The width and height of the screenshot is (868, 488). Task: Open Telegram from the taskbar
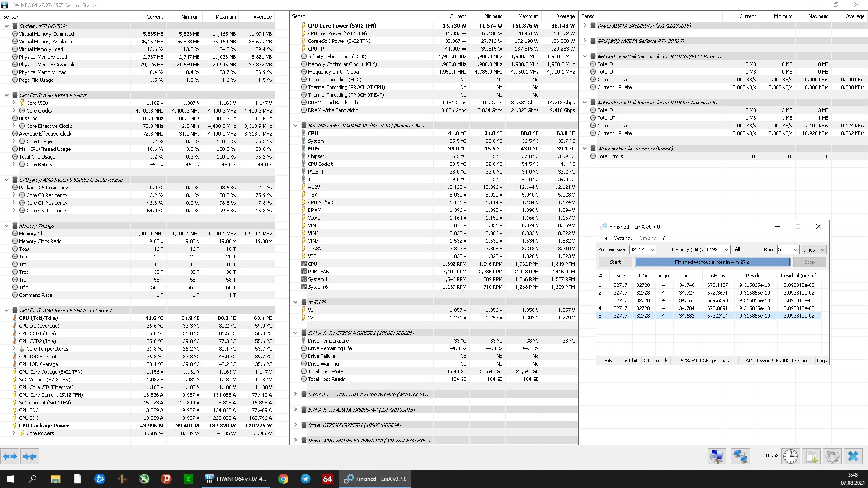306,479
